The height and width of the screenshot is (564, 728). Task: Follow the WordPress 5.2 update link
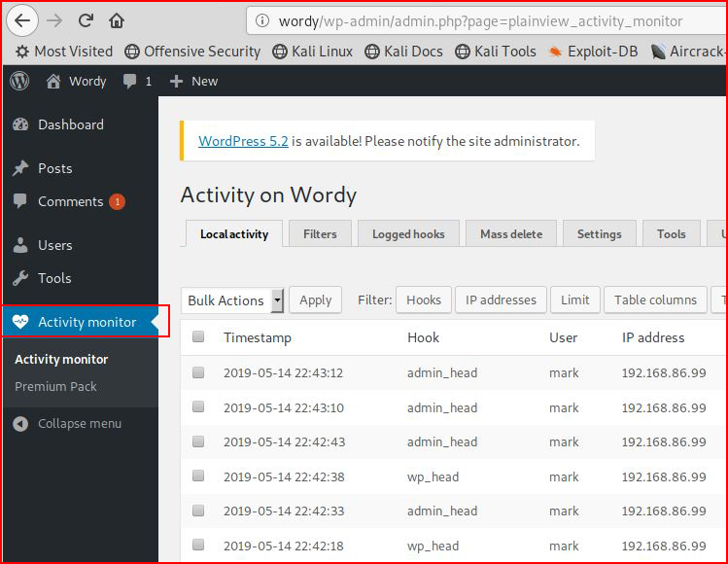click(243, 141)
